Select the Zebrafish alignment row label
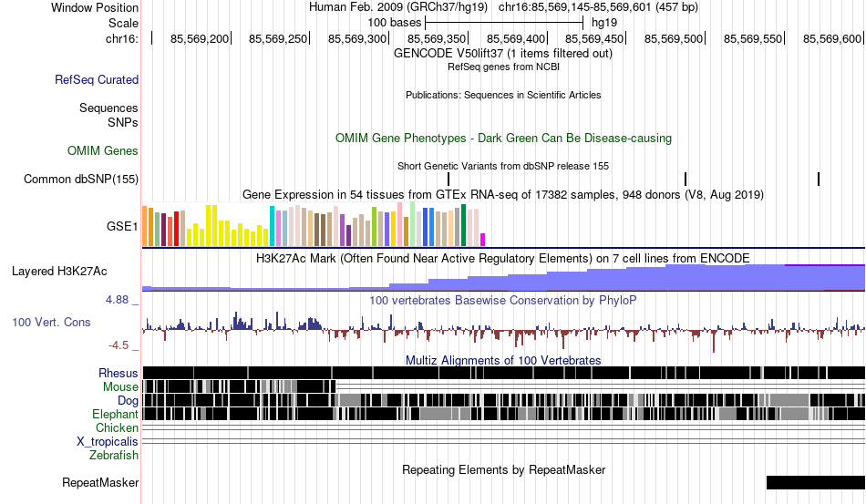The width and height of the screenshot is (866, 504). click(x=114, y=456)
